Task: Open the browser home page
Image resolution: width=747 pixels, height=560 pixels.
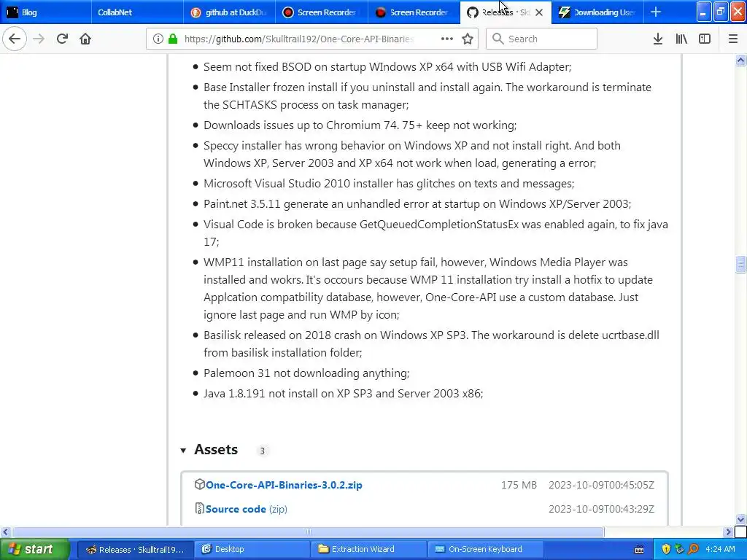Action: (x=85, y=39)
